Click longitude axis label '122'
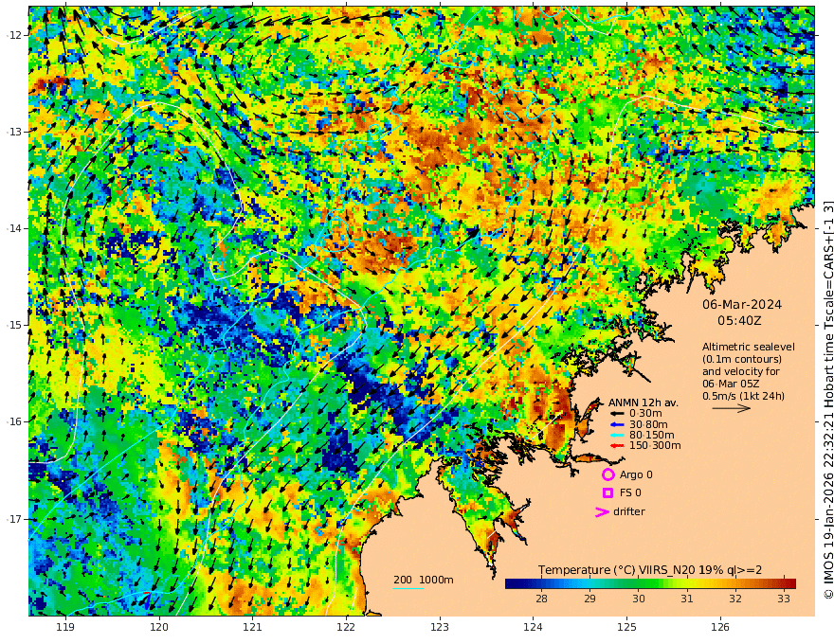This screenshot has width=834, height=644. (346, 628)
